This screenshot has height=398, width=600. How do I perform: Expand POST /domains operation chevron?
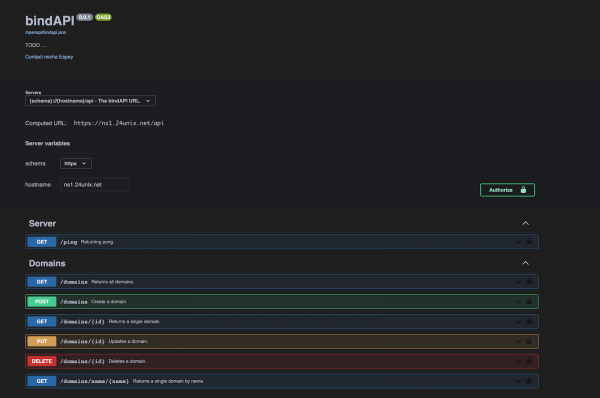click(518, 302)
